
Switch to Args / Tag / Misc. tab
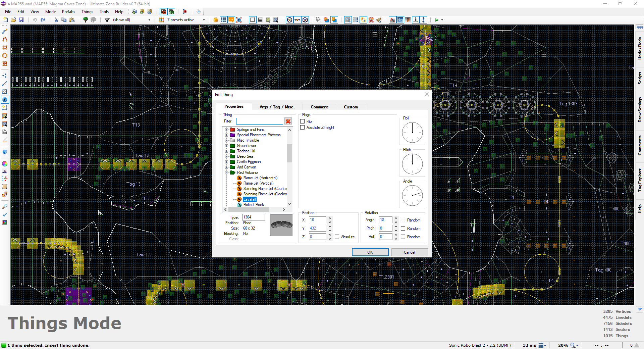coord(277,107)
